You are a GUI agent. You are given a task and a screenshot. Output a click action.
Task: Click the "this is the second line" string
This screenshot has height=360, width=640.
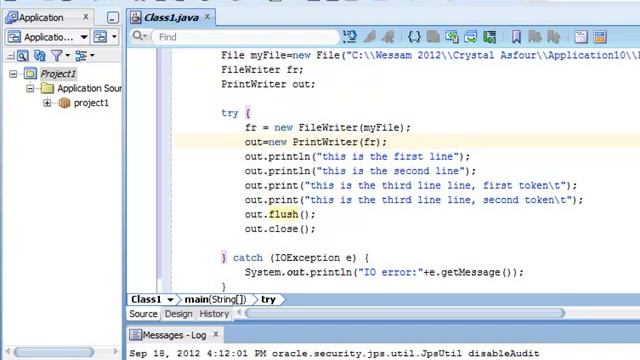391,171
